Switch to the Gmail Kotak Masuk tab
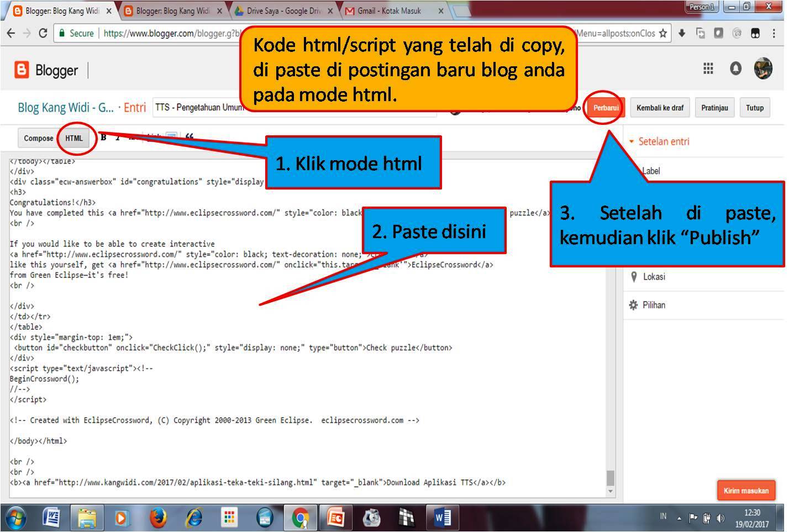Viewport: 789px width, 532px height. click(x=394, y=10)
